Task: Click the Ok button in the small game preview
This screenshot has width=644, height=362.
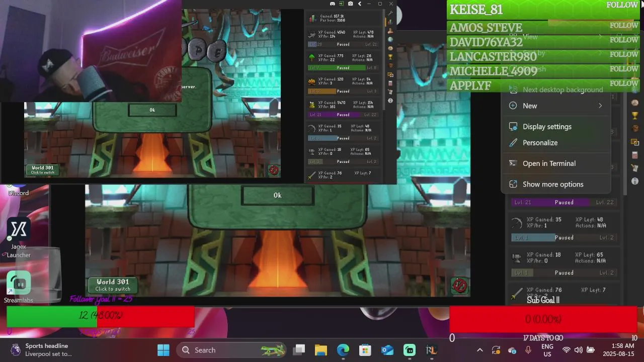Action: click(152, 110)
